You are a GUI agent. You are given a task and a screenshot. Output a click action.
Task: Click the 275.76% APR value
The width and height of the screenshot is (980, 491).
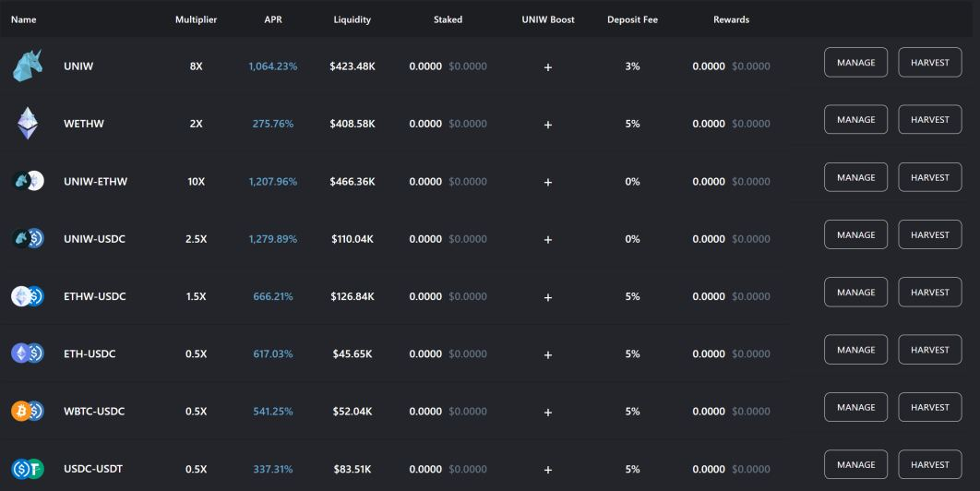tap(273, 124)
